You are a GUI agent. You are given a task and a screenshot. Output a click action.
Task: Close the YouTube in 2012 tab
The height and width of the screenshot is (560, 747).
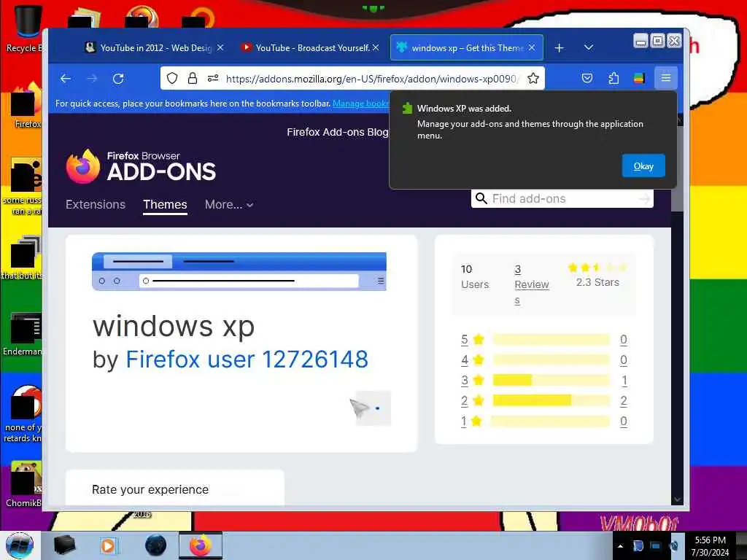220,47
